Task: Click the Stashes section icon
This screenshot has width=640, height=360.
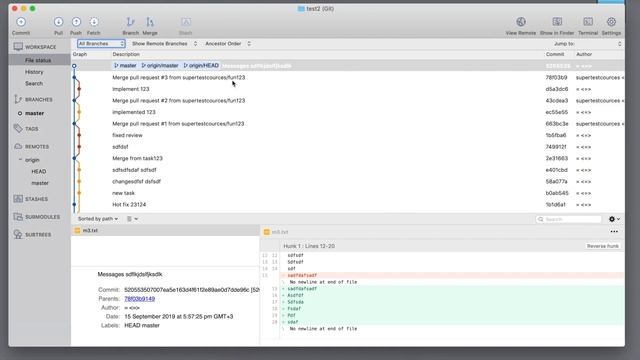Action: (x=18, y=199)
